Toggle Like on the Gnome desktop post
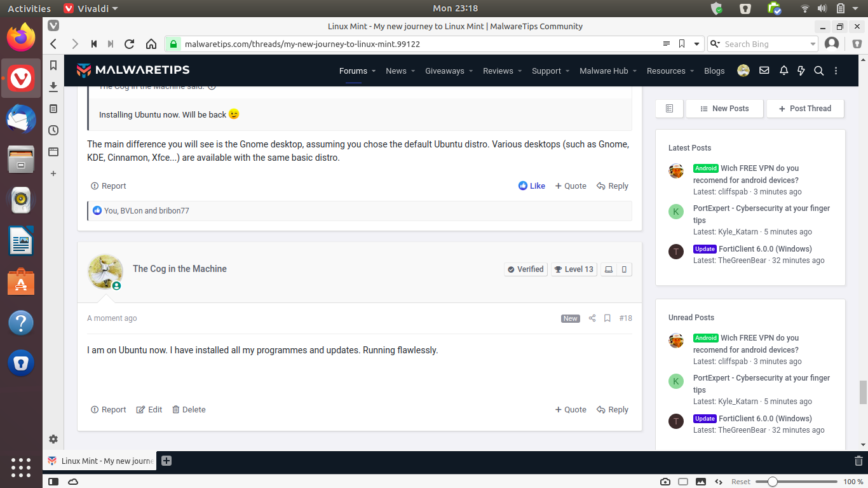The image size is (868, 488). coord(532,186)
